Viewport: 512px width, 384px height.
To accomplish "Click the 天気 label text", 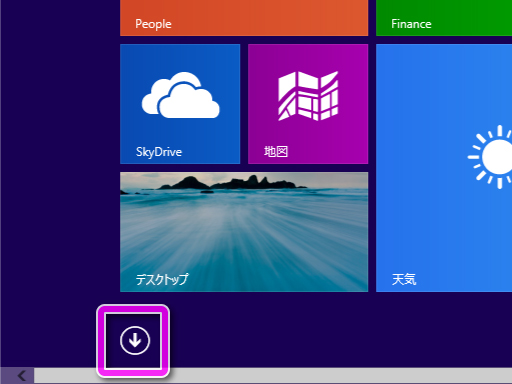I will tap(404, 279).
